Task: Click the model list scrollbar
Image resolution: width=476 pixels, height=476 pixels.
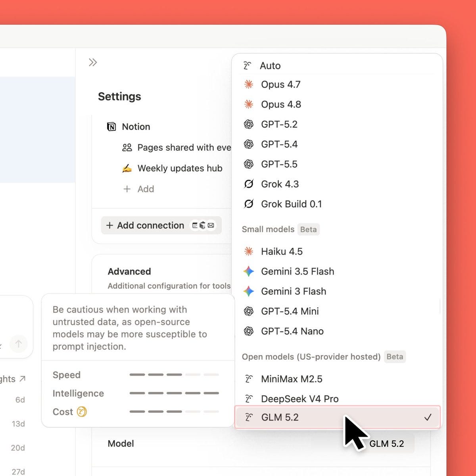Action: coord(440,306)
